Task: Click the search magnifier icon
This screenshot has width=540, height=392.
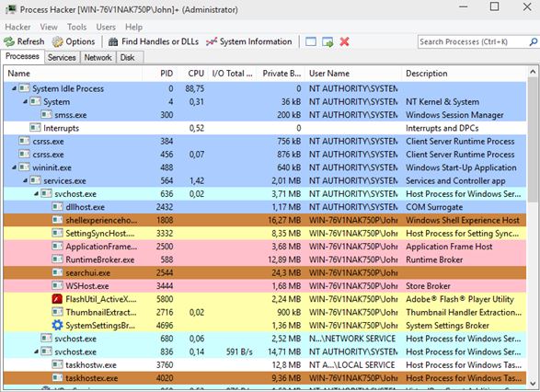Action: coord(533,41)
